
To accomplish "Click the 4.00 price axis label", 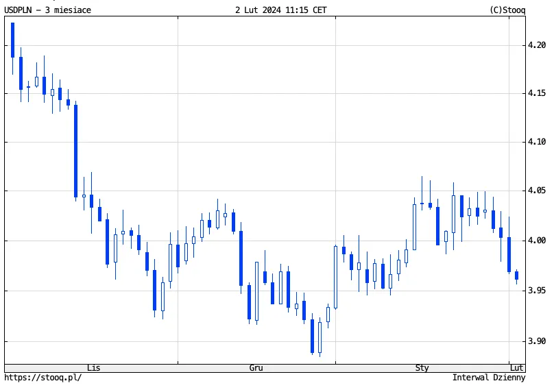I will (537, 241).
